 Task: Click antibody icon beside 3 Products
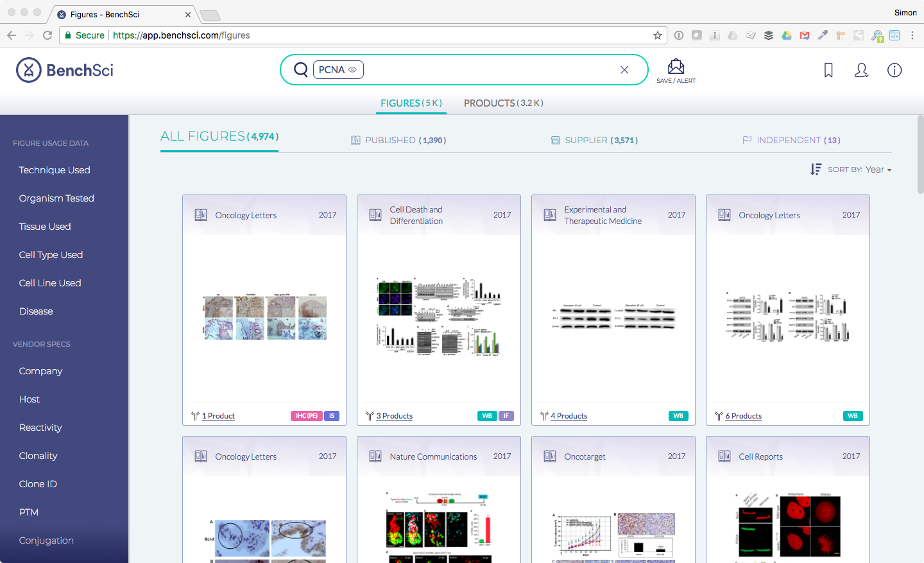coord(370,416)
